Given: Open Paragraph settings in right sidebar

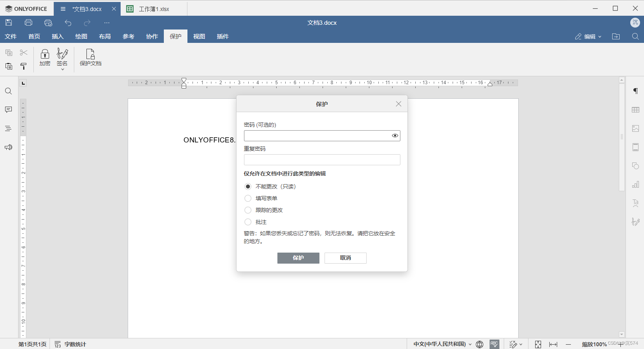Looking at the screenshot, I should [635, 91].
